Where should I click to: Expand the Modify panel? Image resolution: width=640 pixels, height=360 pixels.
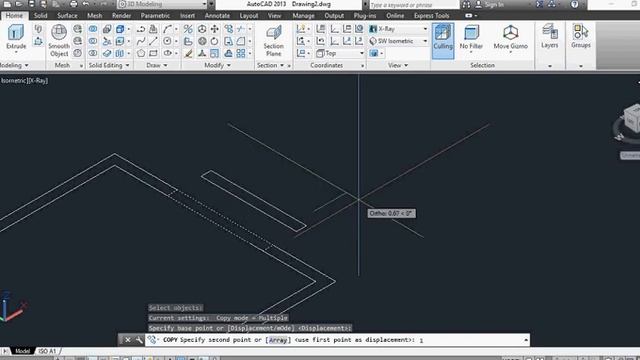(218, 65)
